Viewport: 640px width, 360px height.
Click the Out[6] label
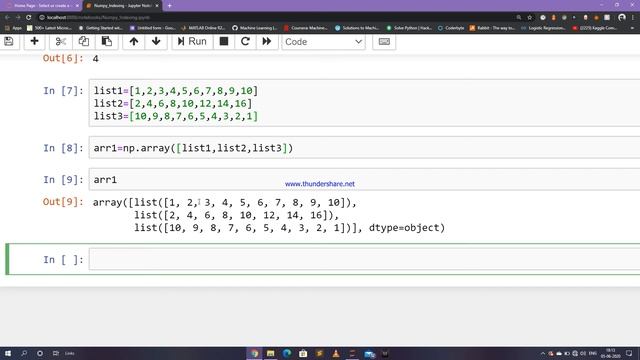click(x=63, y=58)
